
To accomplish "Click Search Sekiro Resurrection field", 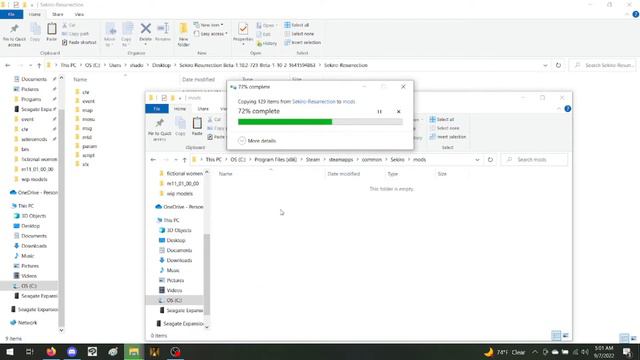I will pos(604,65).
